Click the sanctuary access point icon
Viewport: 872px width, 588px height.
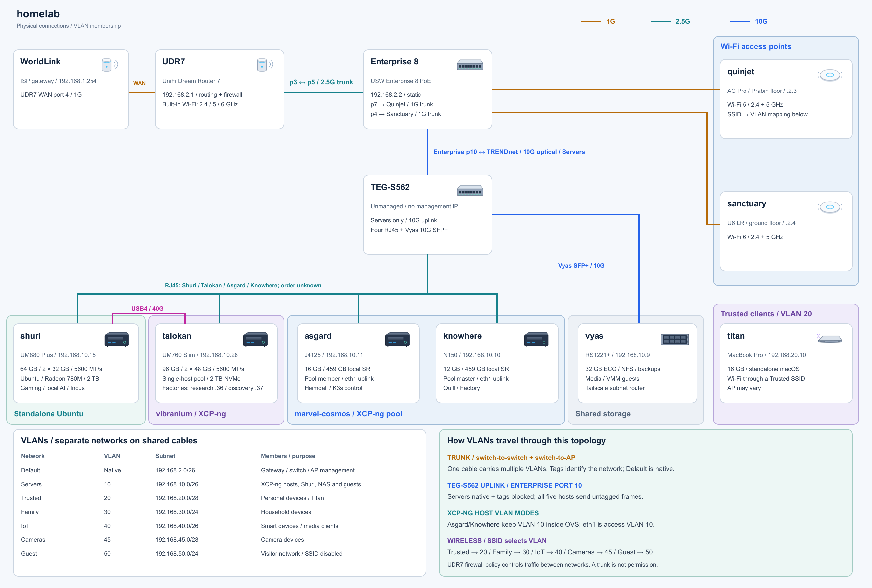click(x=830, y=207)
